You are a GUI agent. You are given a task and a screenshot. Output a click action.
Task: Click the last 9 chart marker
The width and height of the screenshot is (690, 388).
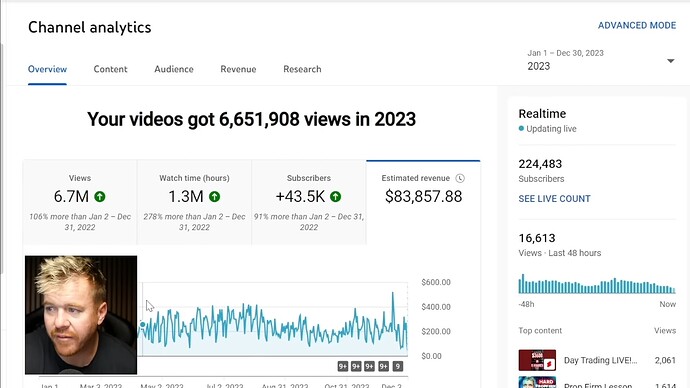point(397,366)
